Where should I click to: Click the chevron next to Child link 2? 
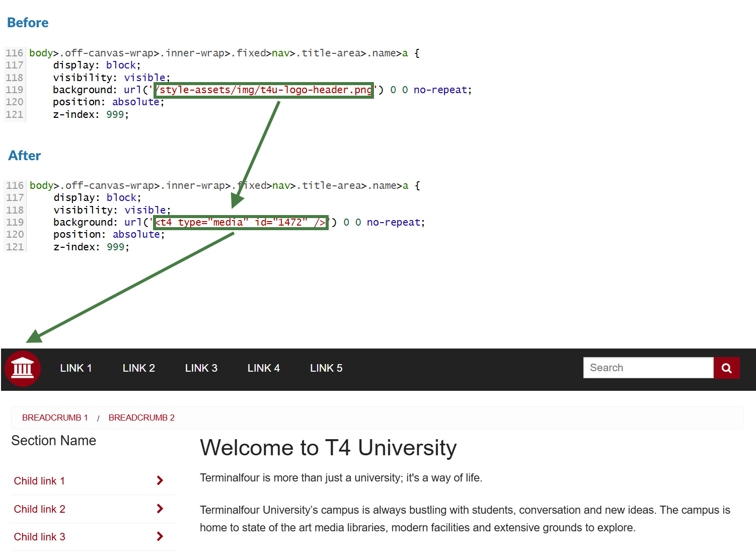click(x=160, y=509)
